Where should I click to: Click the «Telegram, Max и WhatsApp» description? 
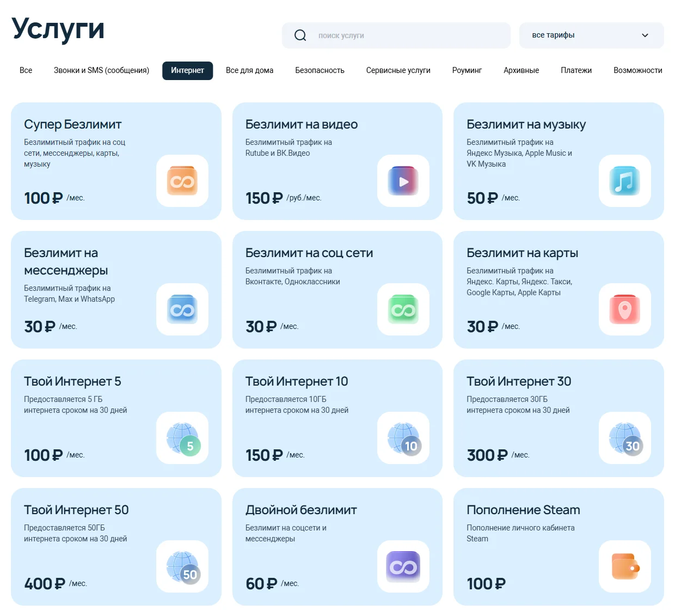pos(69,299)
